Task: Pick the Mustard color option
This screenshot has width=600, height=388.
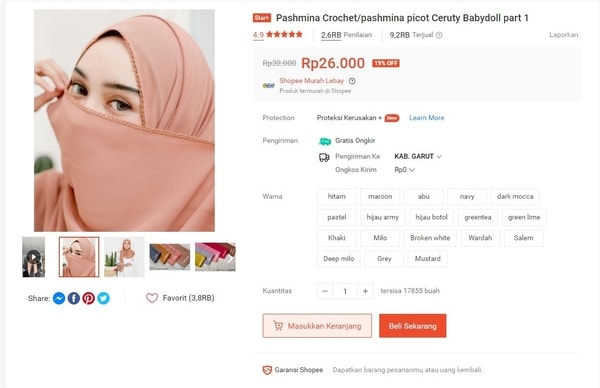Action: pyautogui.click(x=427, y=259)
